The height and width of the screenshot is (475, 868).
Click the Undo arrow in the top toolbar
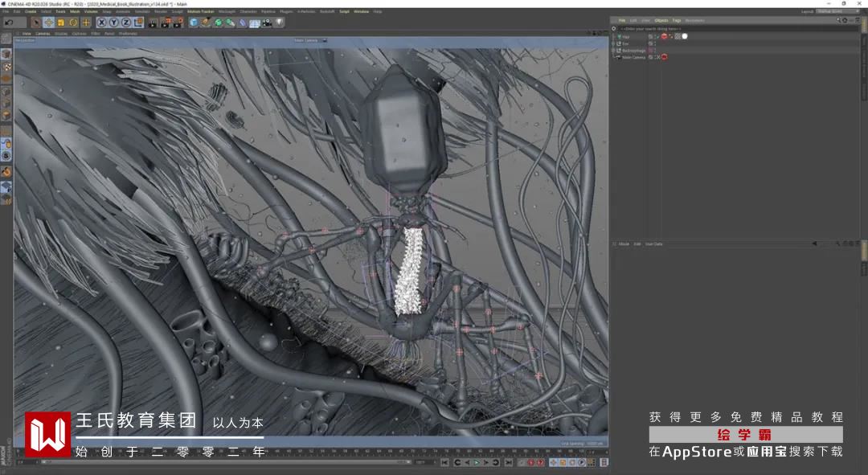pyautogui.click(x=10, y=23)
